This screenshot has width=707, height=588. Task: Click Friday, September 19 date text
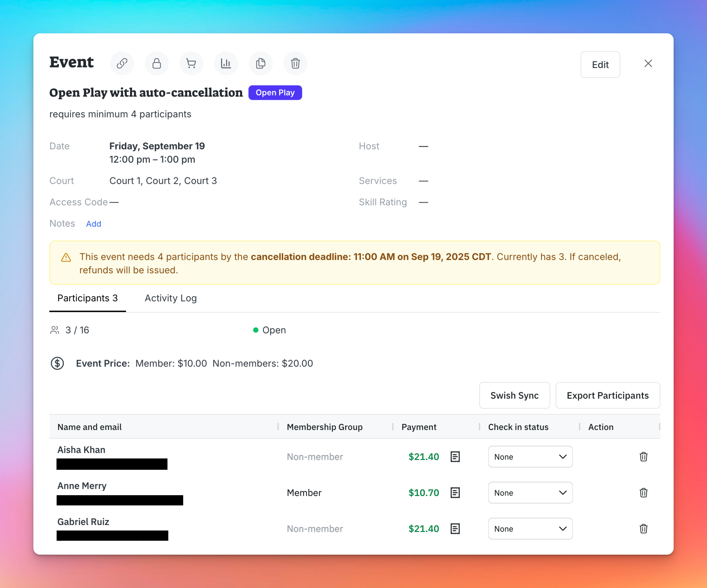[x=157, y=146]
